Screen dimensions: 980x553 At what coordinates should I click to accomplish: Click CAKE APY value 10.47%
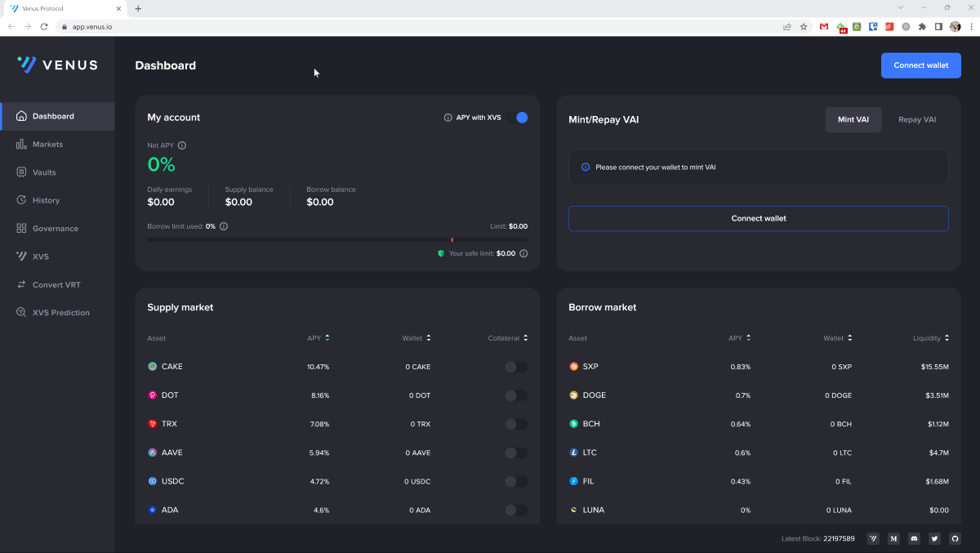(318, 367)
